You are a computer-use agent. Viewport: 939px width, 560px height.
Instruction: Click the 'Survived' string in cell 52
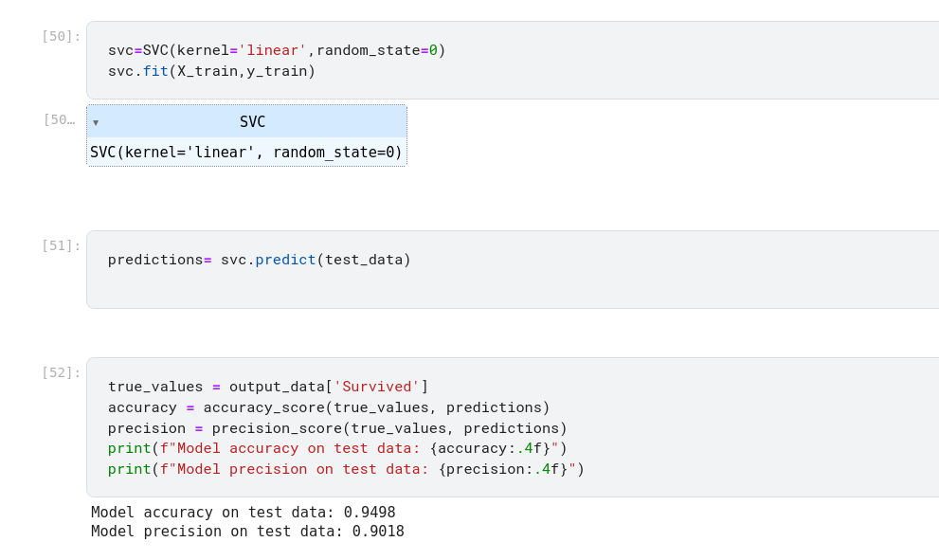(376, 387)
